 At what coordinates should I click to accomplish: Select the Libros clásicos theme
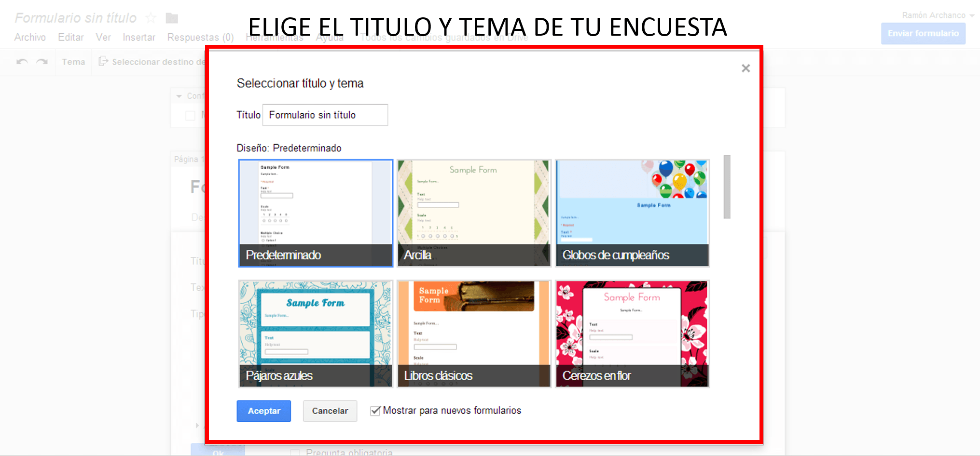tap(474, 334)
